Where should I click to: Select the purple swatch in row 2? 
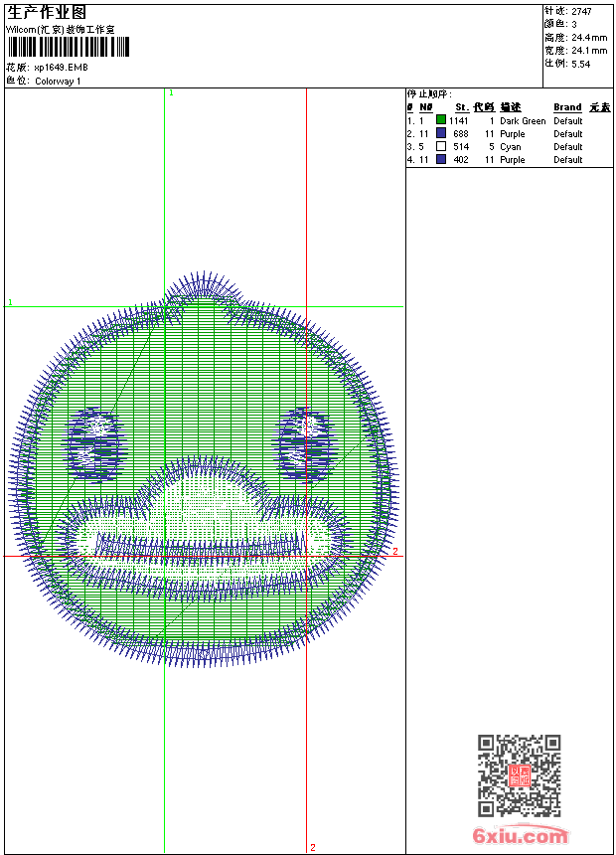[441, 133]
